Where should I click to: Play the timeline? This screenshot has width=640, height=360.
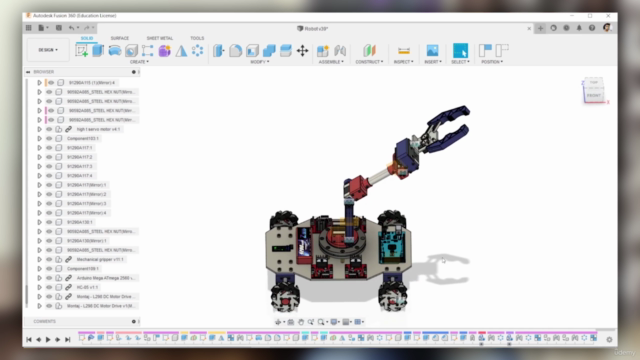coord(48,340)
